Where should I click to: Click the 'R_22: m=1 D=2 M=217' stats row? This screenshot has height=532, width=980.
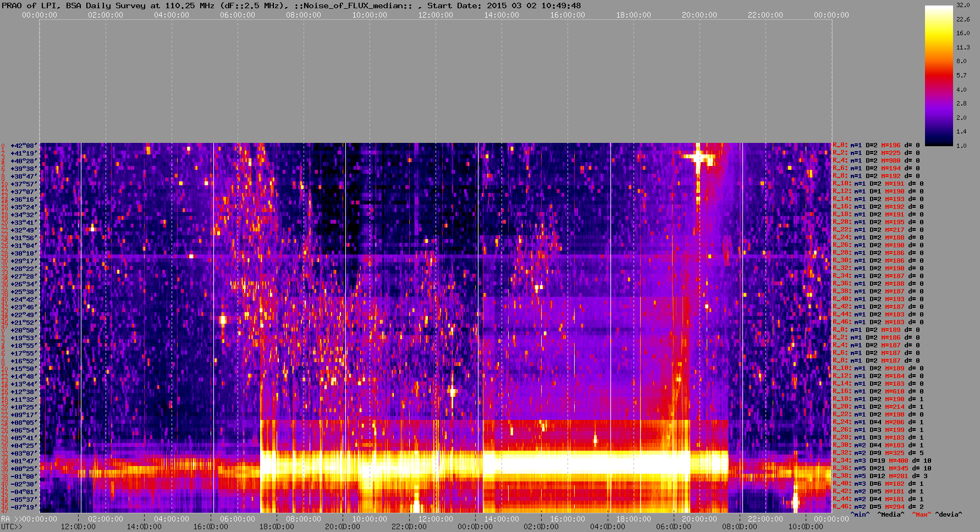coord(878,230)
